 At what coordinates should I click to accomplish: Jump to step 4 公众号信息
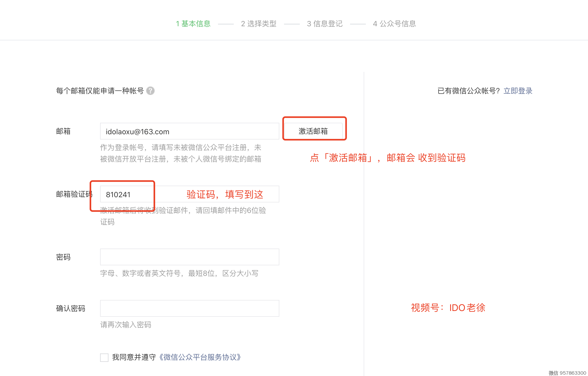pyautogui.click(x=394, y=24)
